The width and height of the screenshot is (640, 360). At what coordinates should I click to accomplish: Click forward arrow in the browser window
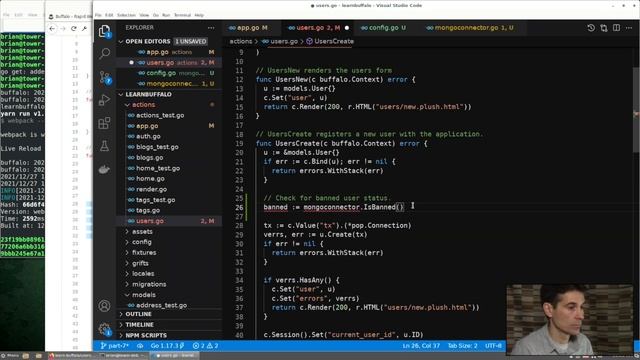coord(62,29)
